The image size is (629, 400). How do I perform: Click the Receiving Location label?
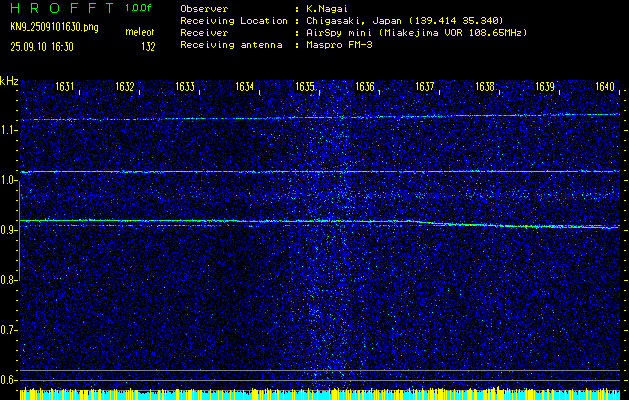tap(234, 21)
